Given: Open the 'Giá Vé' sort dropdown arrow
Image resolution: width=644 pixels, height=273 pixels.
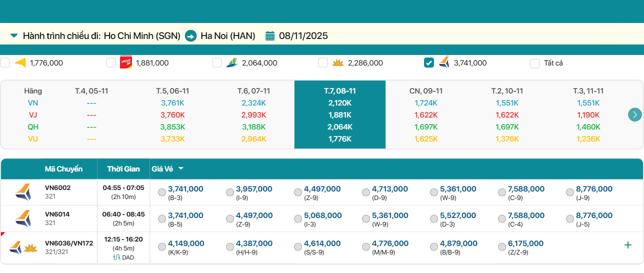Looking at the screenshot, I should pyautogui.click(x=180, y=169).
